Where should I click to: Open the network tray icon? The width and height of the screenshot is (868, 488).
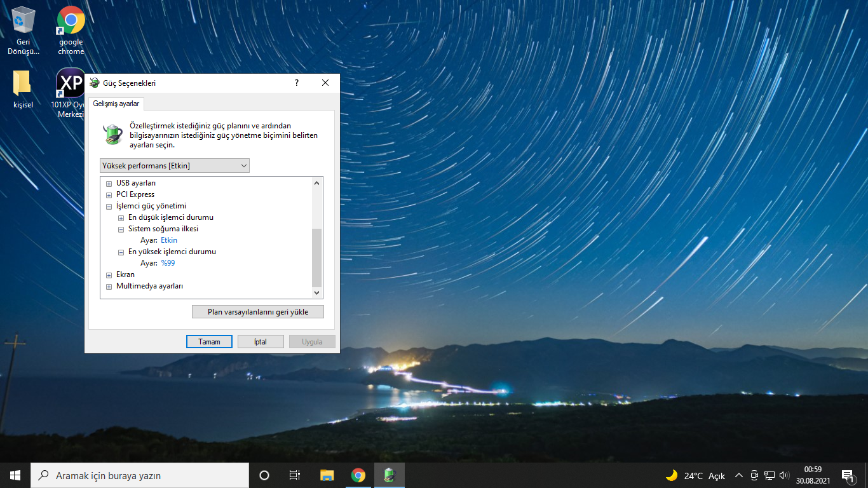pyautogui.click(x=770, y=475)
